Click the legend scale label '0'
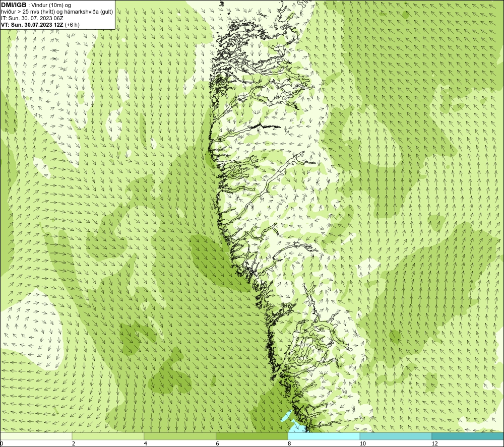Screen dimensions: 504x447 tap(2, 444)
